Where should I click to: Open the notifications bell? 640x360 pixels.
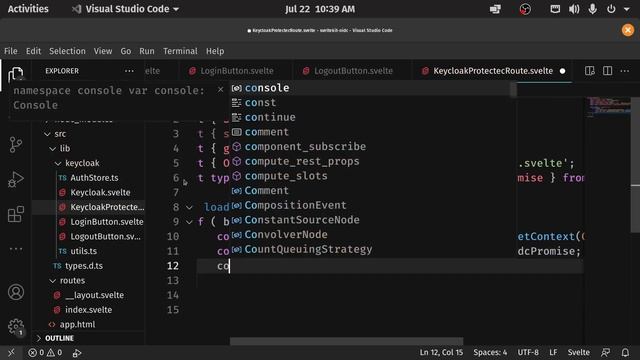[x=625, y=352]
